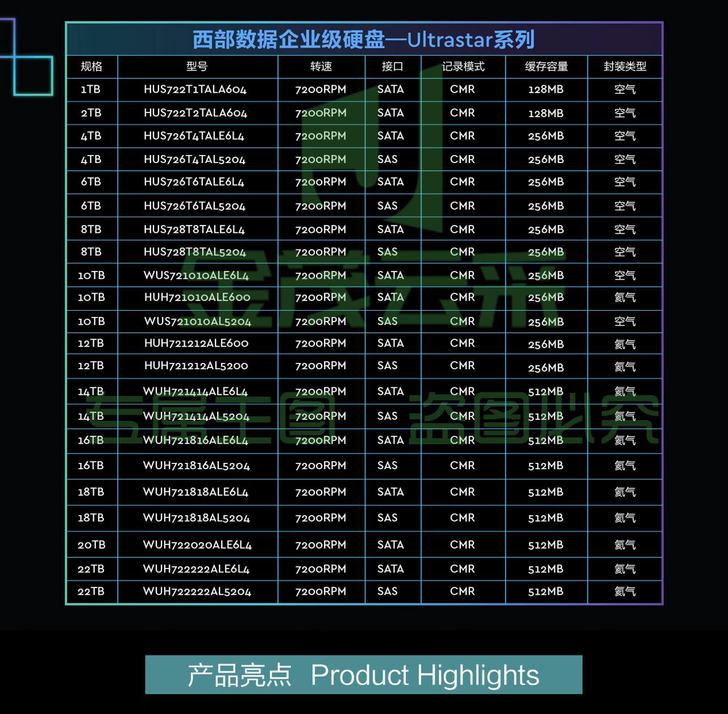Click the 缓存容量 column header

click(546, 66)
